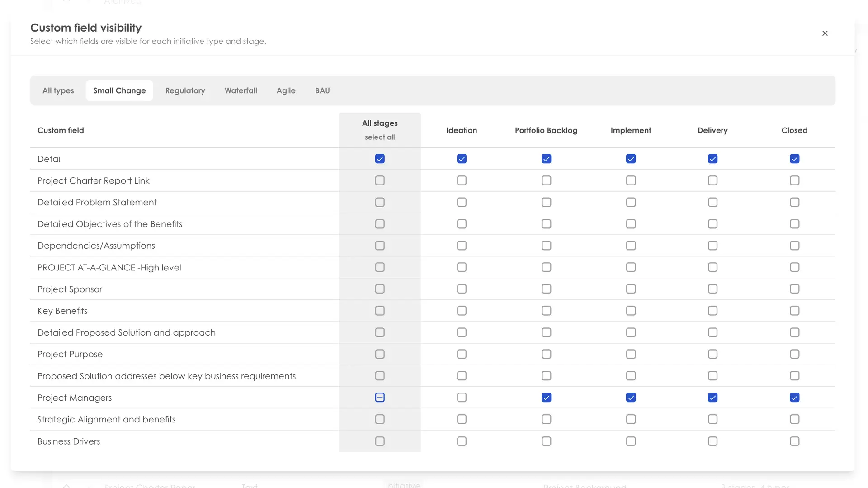Uncheck Project Managers for Delivery
Image resolution: width=868 pixels, height=488 pixels.
[x=713, y=398]
